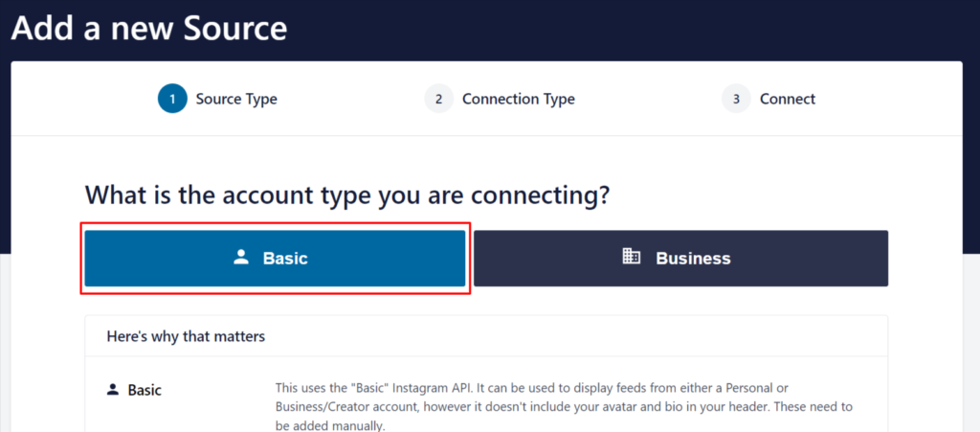Screen dimensions: 980x432
Task: Go to the Connection Type step label
Action: point(518,99)
